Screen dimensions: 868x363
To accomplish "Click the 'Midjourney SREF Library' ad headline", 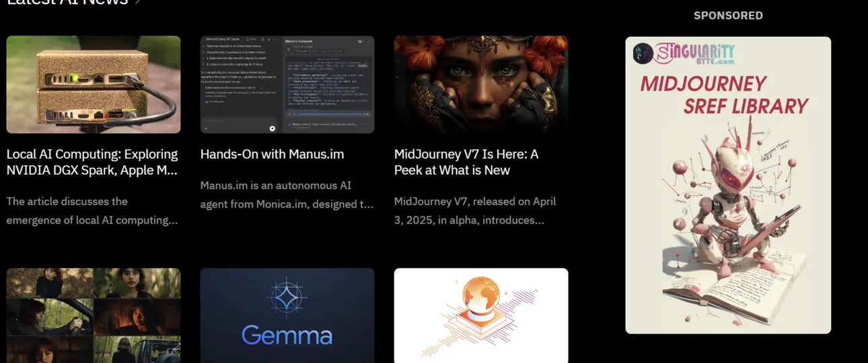I will tap(724, 95).
